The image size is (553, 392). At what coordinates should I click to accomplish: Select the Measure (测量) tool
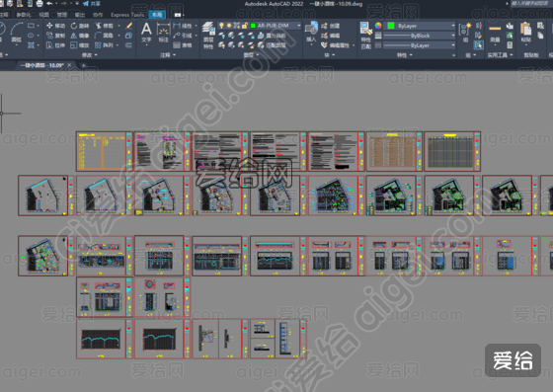[495, 34]
